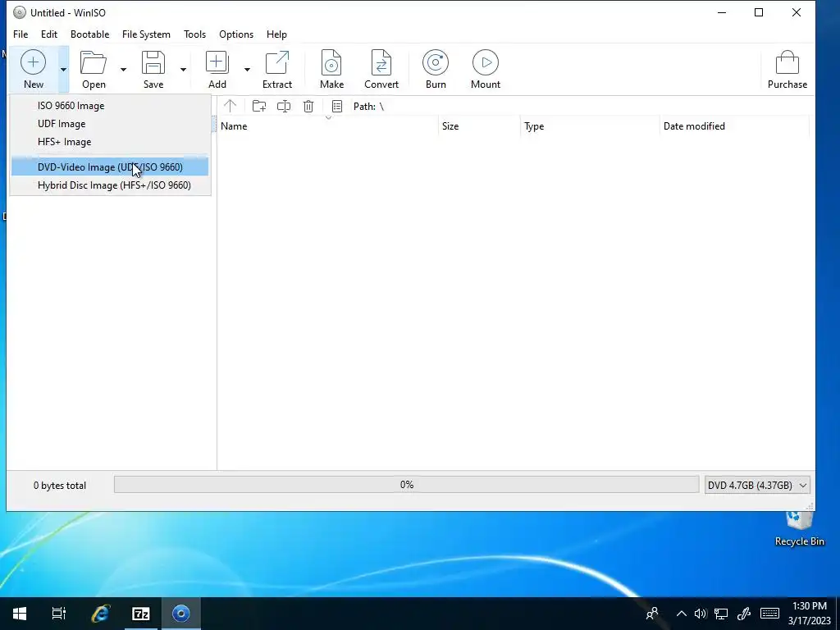The image size is (840, 630).
Task: Click the properties list icon beside Path
Action: pos(337,106)
